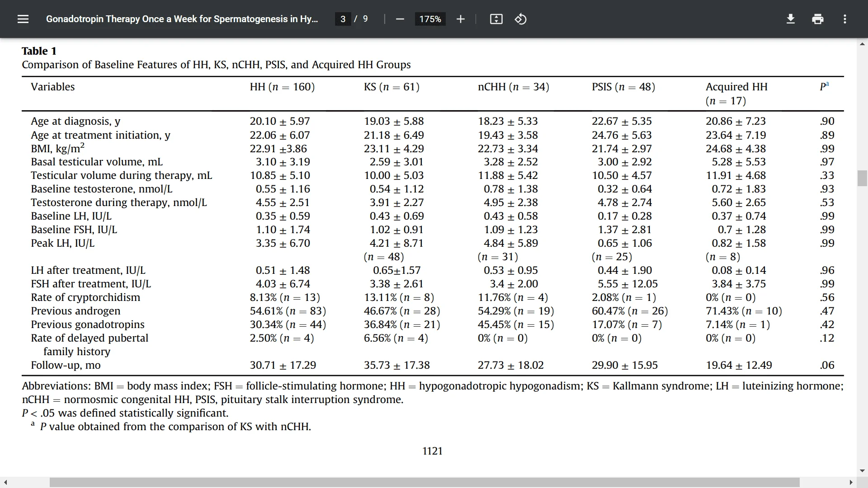Click the 'BMI, kg/m2' row label
This screenshot has width=868, height=488.
pos(57,148)
